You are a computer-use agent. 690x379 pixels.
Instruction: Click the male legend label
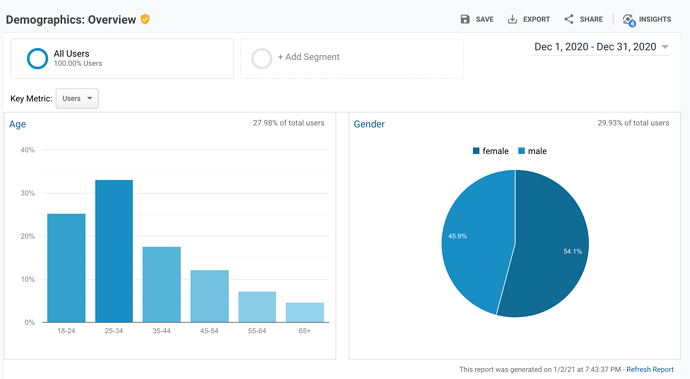pos(537,151)
